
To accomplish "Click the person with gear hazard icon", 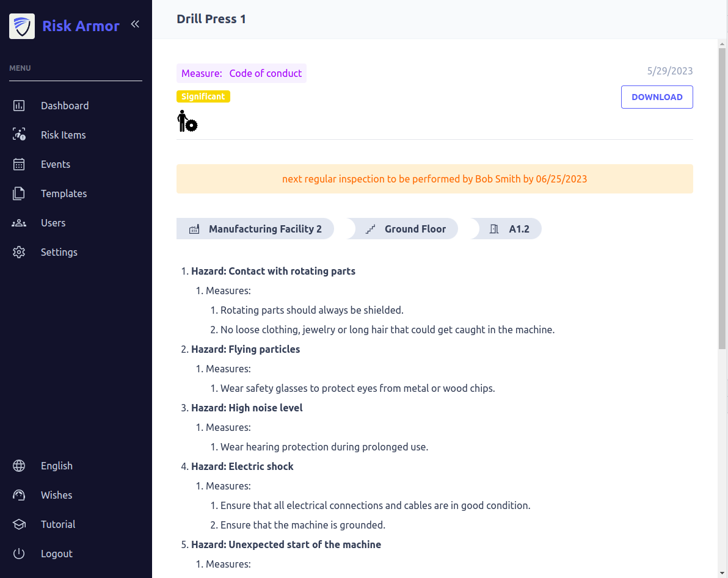I will point(187,121).
